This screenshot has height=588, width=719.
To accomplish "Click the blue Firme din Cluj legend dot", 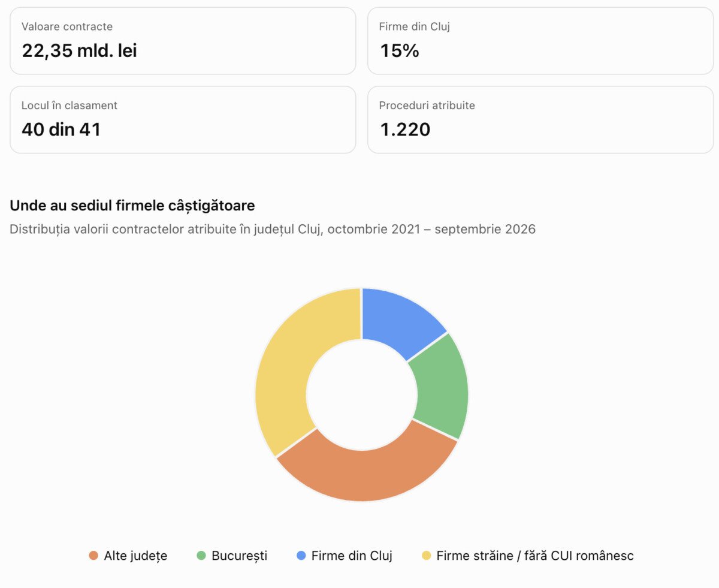I will (301, 556).
